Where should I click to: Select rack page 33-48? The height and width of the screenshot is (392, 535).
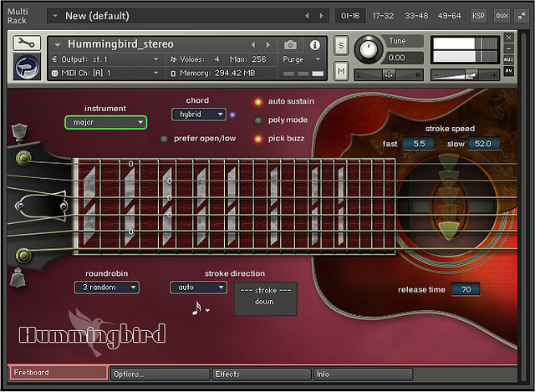click(x=416, y=16)
